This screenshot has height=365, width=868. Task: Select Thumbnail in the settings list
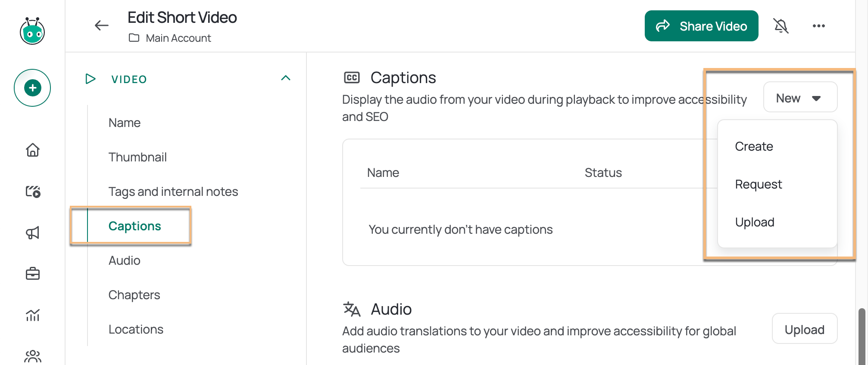click(137, 157)
